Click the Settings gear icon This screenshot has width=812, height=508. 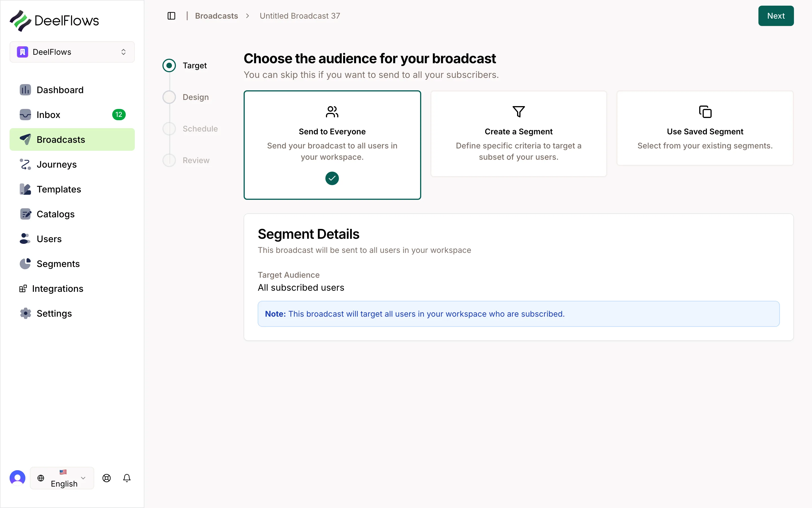tap(25, 314)
